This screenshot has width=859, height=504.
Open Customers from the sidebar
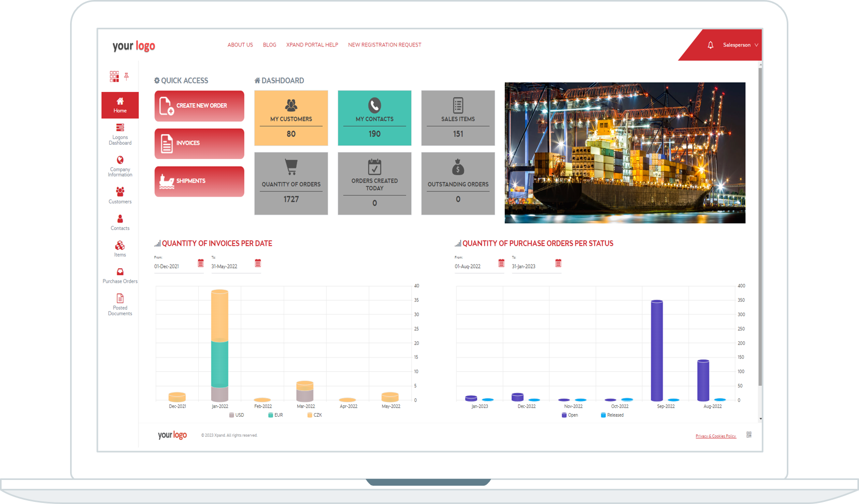[x=120, y=195]
